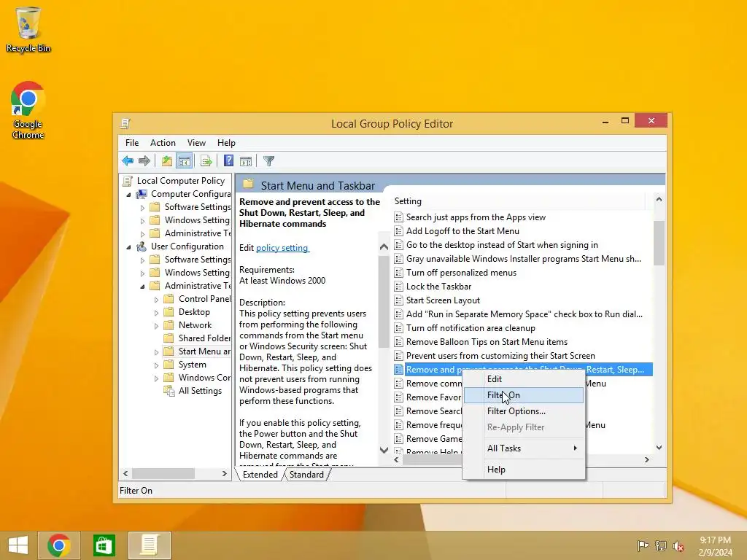Click the Local Computer Policy root icon
The image size is (747, 560).
coord(128,181)
